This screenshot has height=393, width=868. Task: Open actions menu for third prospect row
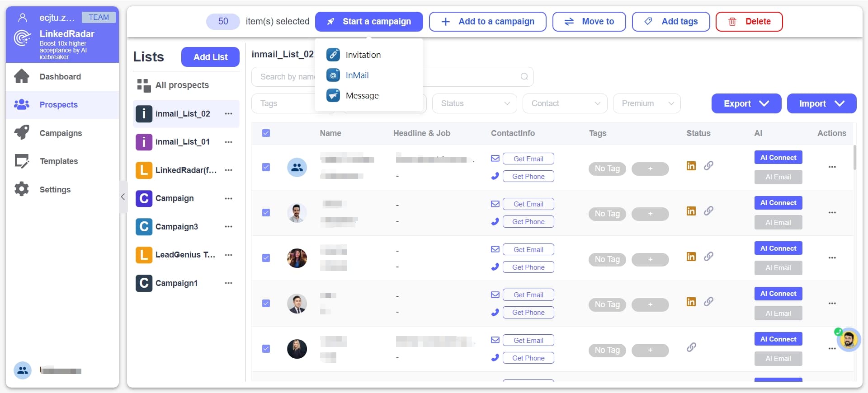[832, 258]
